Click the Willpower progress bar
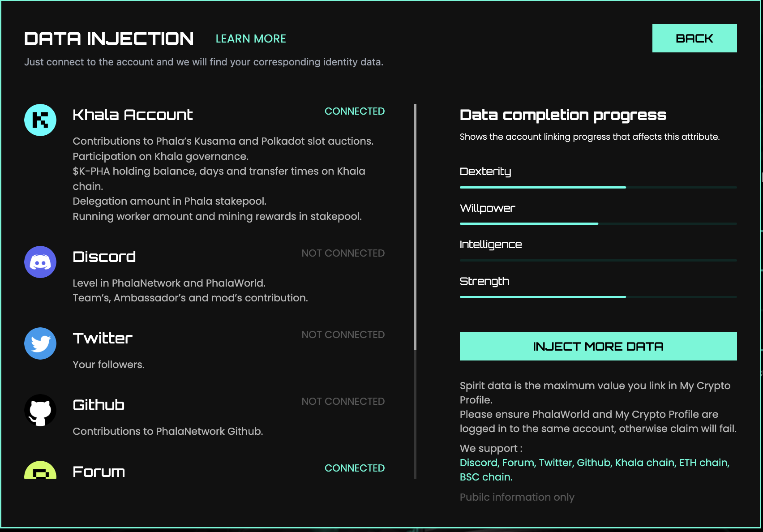Image resolution: width=763 pixels, height=532 pixels. (x=598, y=223)
